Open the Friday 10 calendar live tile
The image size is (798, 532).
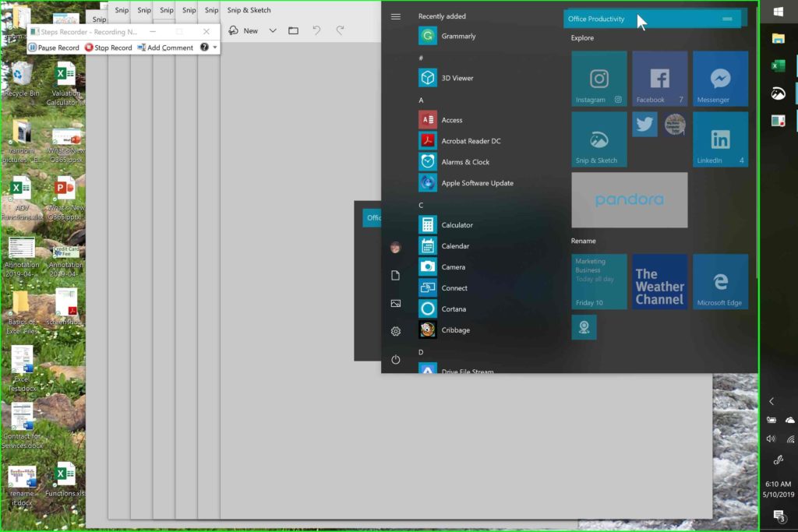(x=599, y=282)
